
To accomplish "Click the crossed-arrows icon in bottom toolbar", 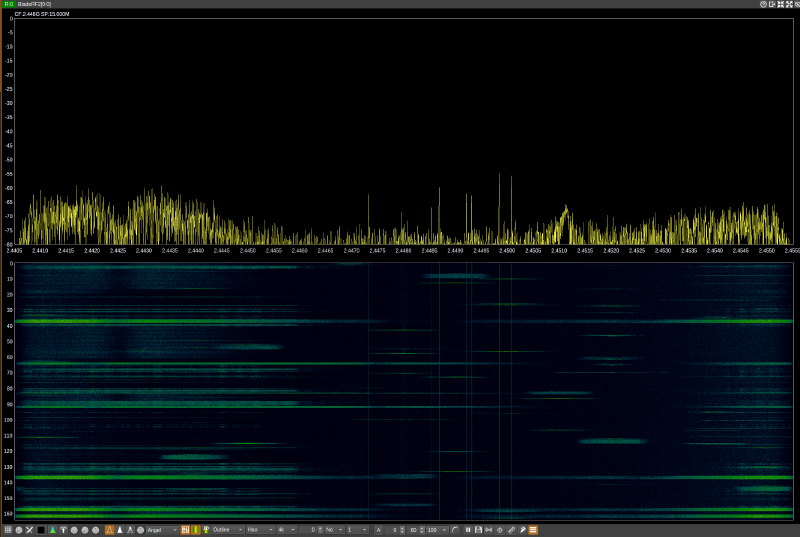I will [30, 529].
